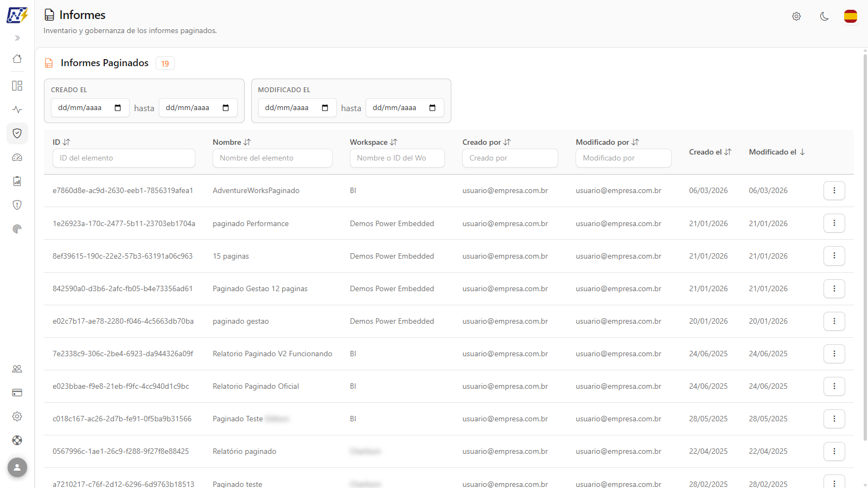The height and width of the screenshot is (488, 868).
Task: Open the support lifebuoy icon
Action: 17,440
